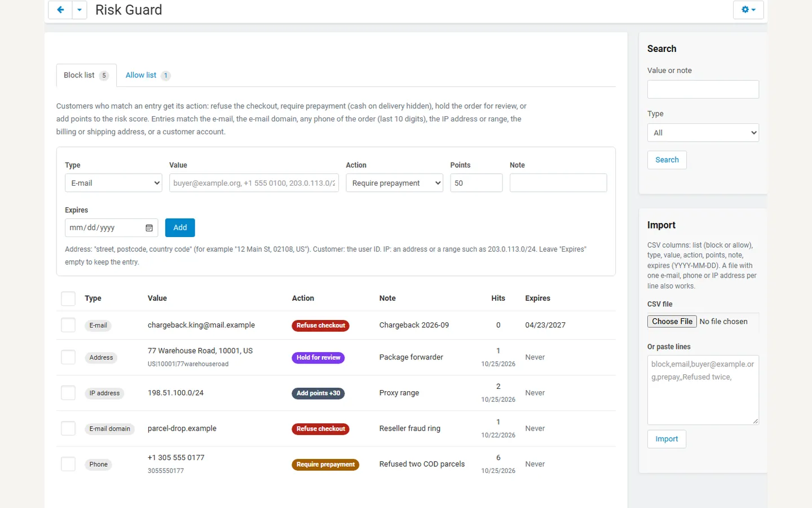Viewport: 812px width, 508px height.
Task: Select the chargeback.king@mail.example row checkbox
Action: tap(68, 325)
